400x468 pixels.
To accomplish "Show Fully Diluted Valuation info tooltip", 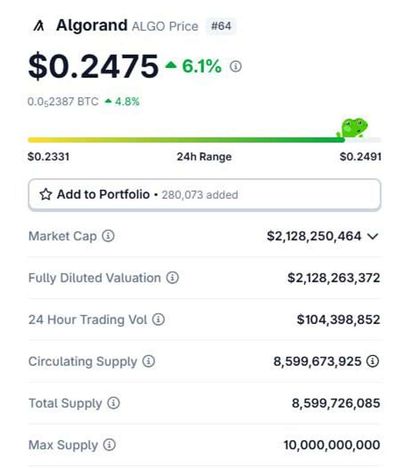I will click(172, 278).
